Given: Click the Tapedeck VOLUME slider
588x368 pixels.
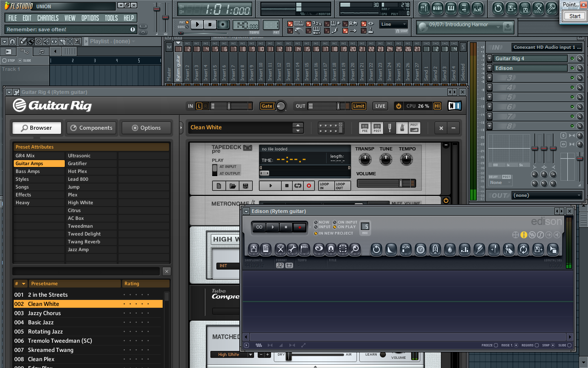Looking at the screenshot, I should [x=386, y=183].
